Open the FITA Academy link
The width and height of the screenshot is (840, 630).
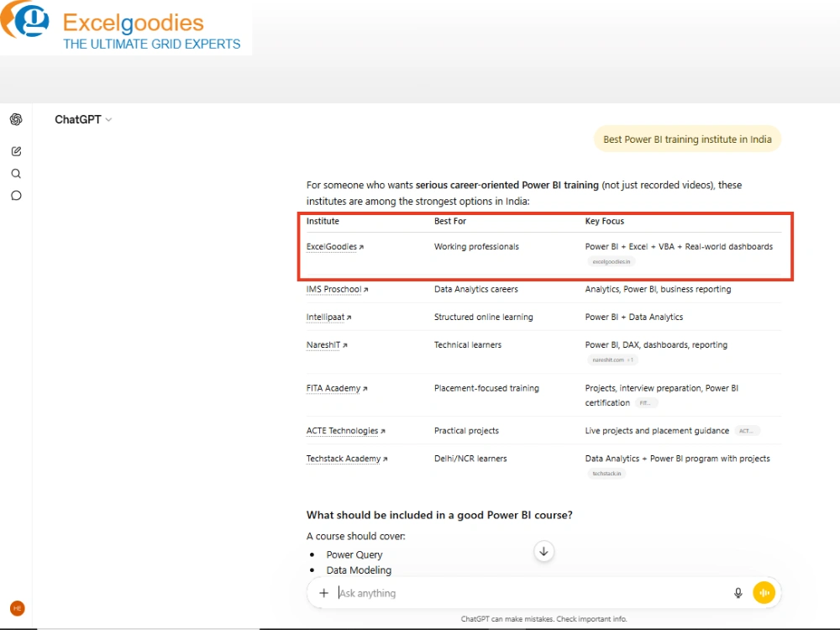pos(337,388)
